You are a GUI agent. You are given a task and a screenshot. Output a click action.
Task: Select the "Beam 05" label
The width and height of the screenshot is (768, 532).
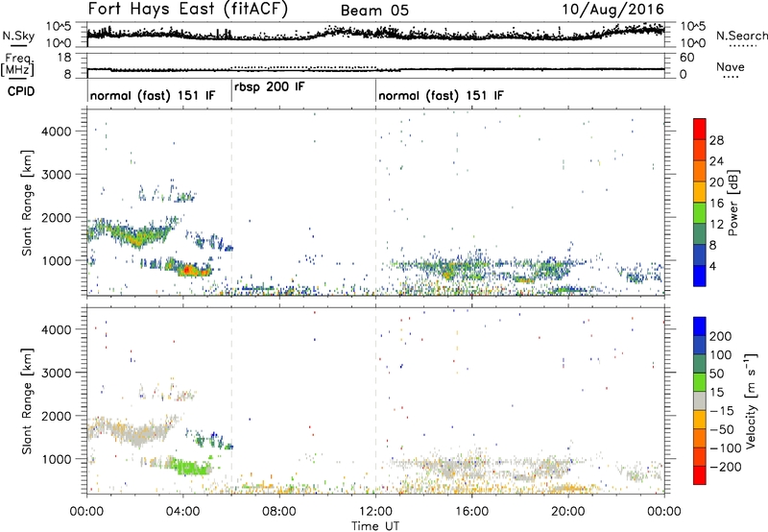(374, 11)
